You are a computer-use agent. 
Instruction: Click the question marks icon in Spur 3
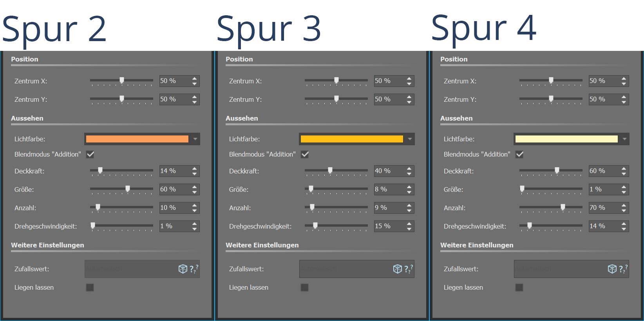tap(409, 269)
